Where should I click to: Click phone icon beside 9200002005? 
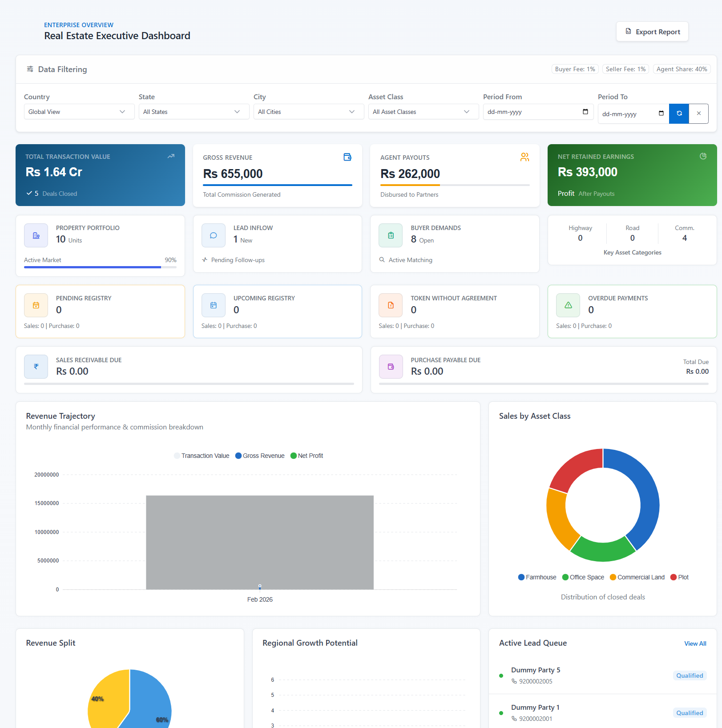[x=514, y=681]
